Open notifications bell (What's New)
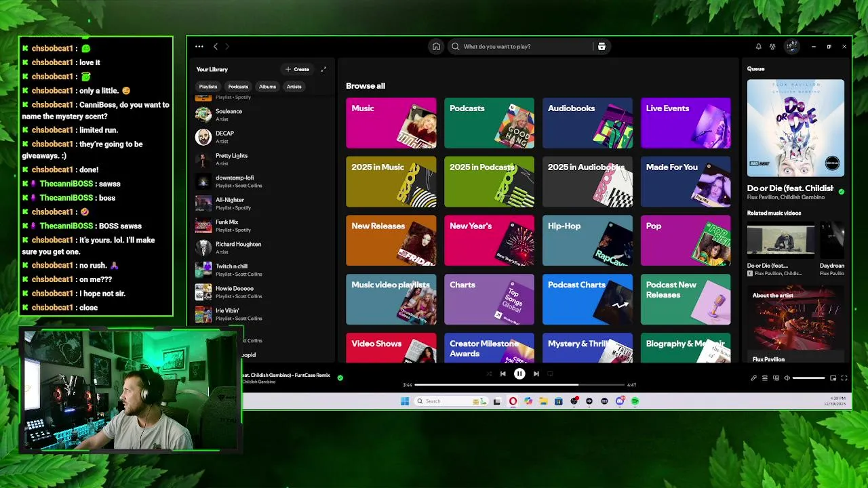The height and width of the screenshot is (488, 868). (x=758, y=47)
